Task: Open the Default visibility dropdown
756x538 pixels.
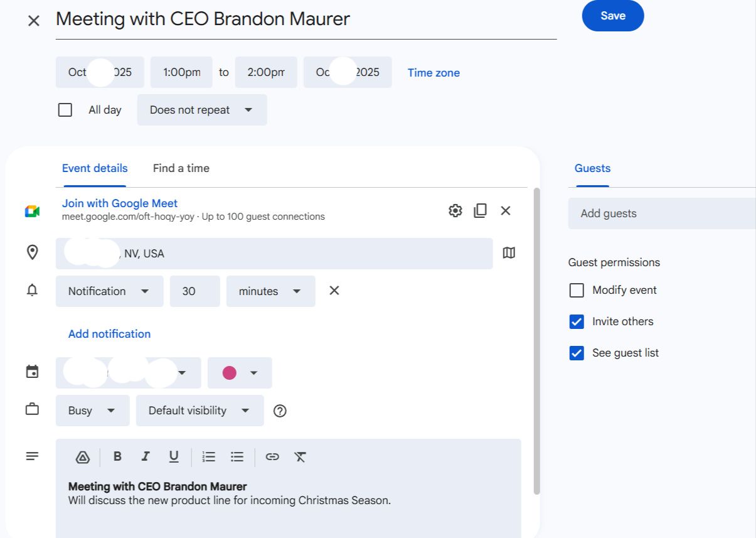Action: pyautogui.click(x=200, y=411)
